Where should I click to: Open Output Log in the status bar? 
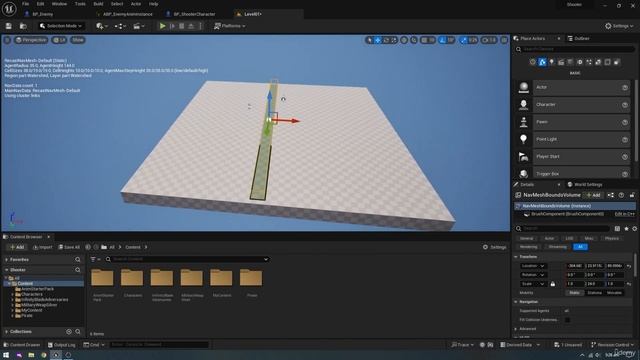click(x=61, y=345)
